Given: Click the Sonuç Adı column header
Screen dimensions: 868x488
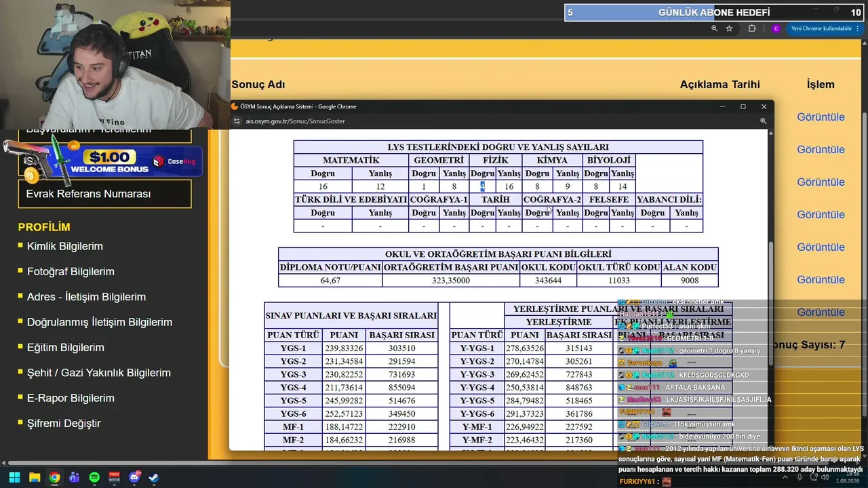Looking at the screenshot, I should point(258,85).
